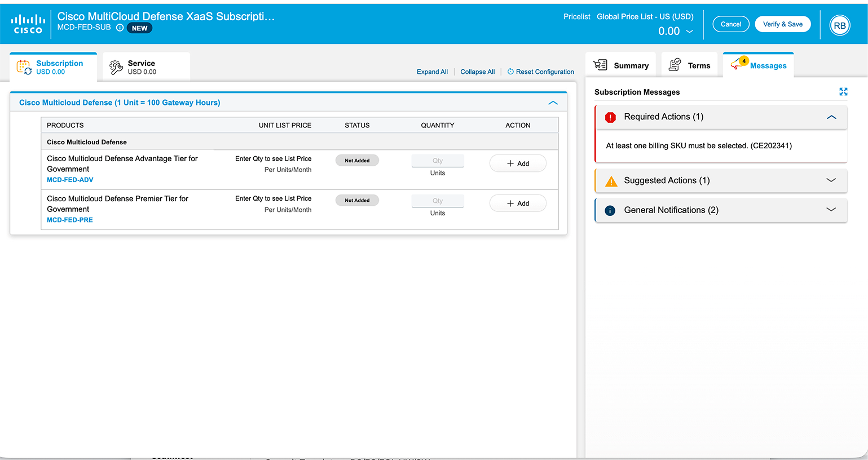Click the Cisco MultiCloud Defense XaaS page title
The height and width of the screenshot is (460, 868).
pos(166,16)
